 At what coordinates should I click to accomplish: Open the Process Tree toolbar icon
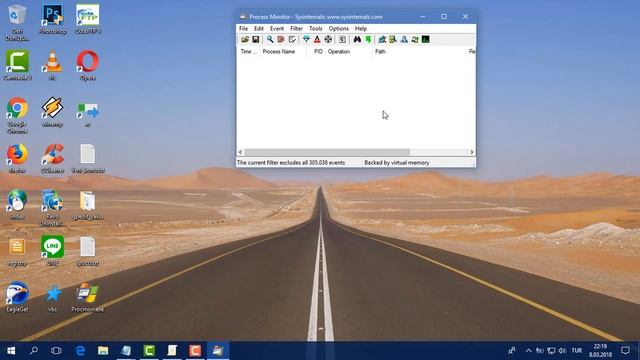tap(342, 40)
